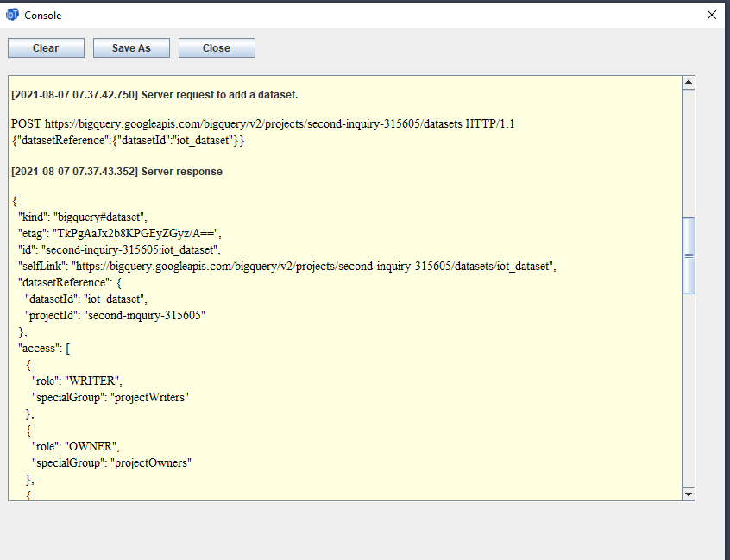Click the "etag" value line
Viewport: 730px width, 560px height.
coord(120,233)
